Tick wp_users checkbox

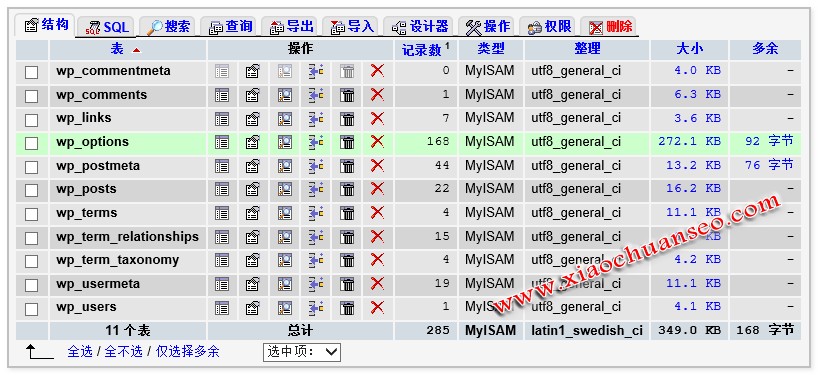(32, 309)
